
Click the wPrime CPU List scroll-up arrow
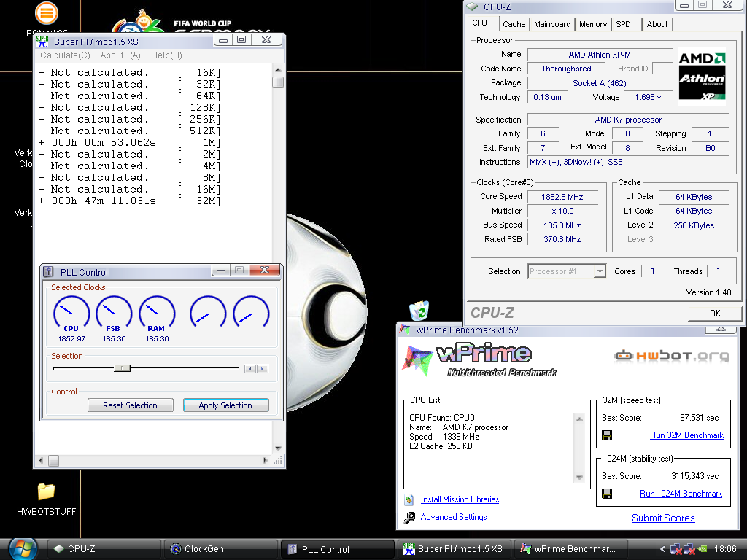[x=580, y=419]
